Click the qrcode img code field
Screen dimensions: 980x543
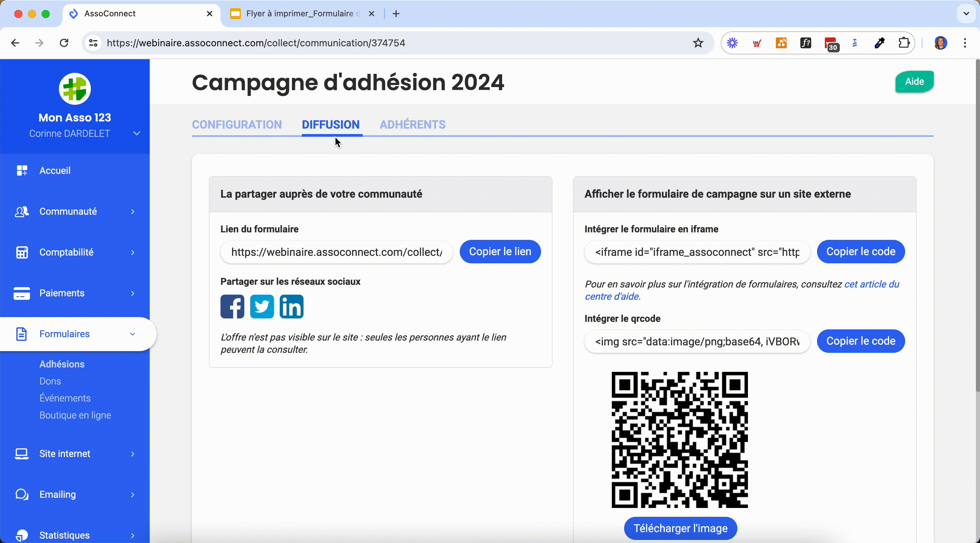click(x=697, y=342)
